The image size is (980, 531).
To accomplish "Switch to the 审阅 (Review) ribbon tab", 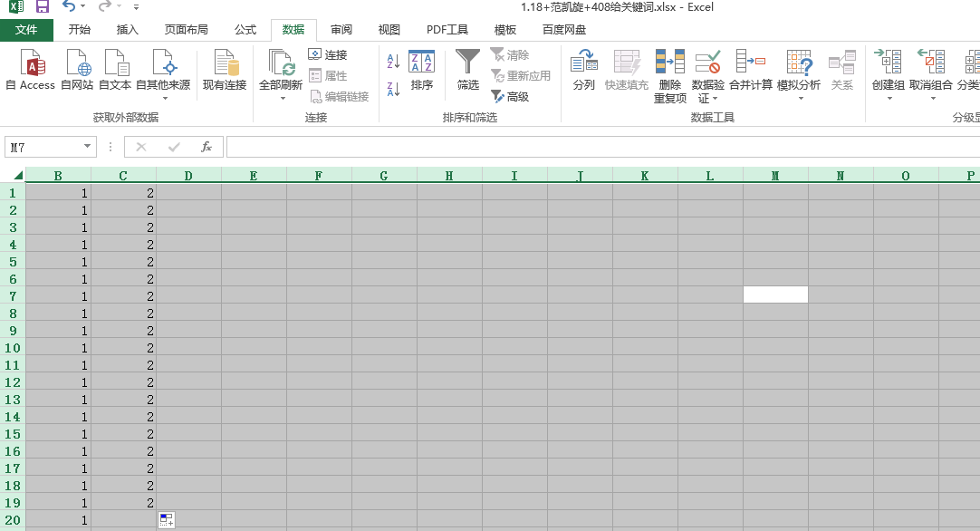I will point(341,29).
